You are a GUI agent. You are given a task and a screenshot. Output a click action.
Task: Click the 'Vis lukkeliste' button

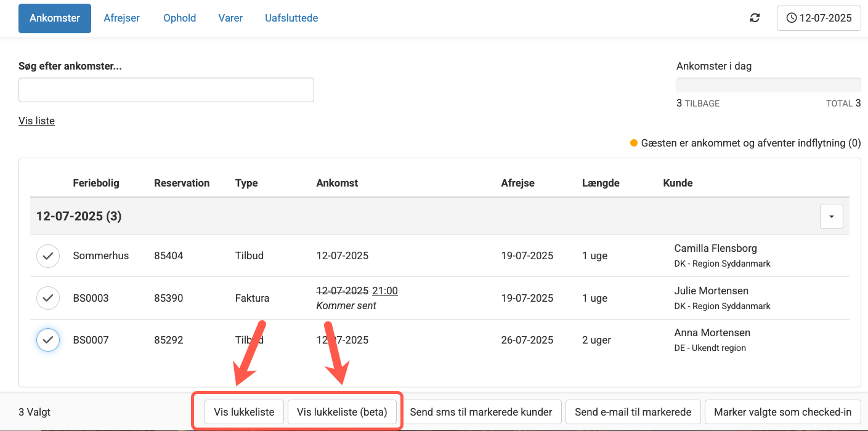pyautogui.click(x=244, y=412)
